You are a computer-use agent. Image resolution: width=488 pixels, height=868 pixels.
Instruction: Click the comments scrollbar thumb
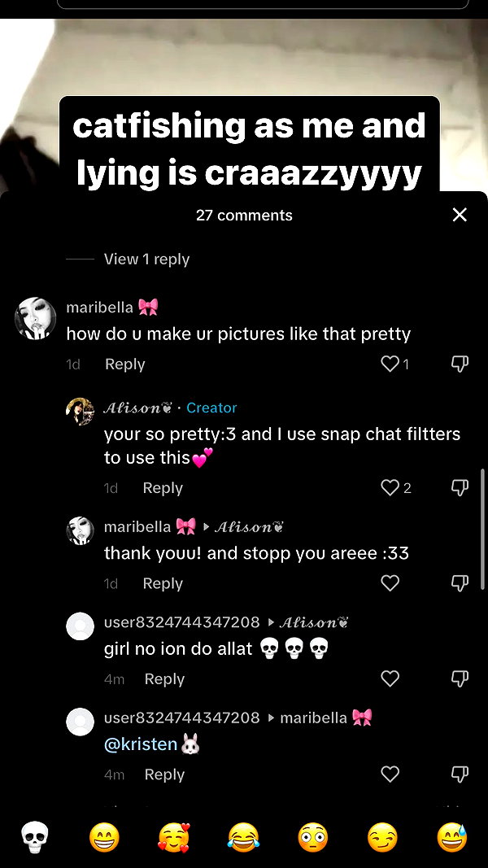click(482, 530)
